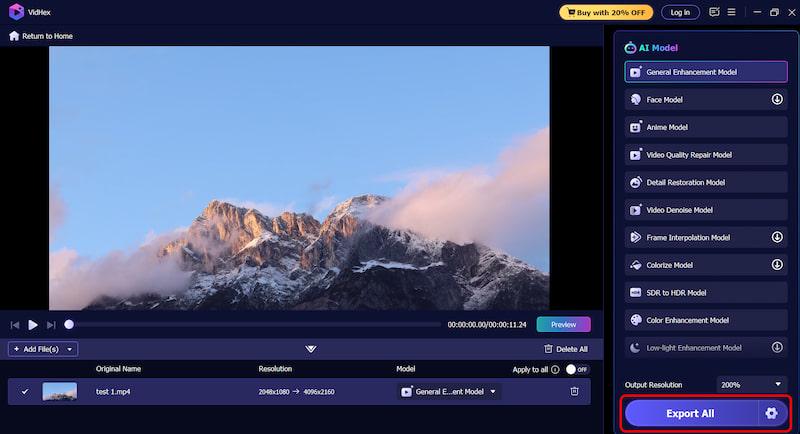
Task: Open Output Resolution 200% dropdown
Action: (752, 385)
